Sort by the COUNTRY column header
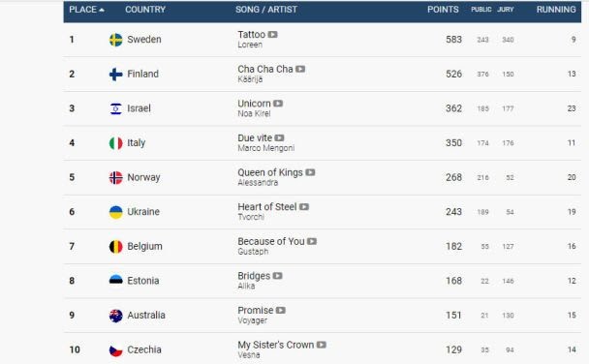Image resolution: width=589 pixels, height=364 pixels. pyautogui.click(x=145, y=10)
